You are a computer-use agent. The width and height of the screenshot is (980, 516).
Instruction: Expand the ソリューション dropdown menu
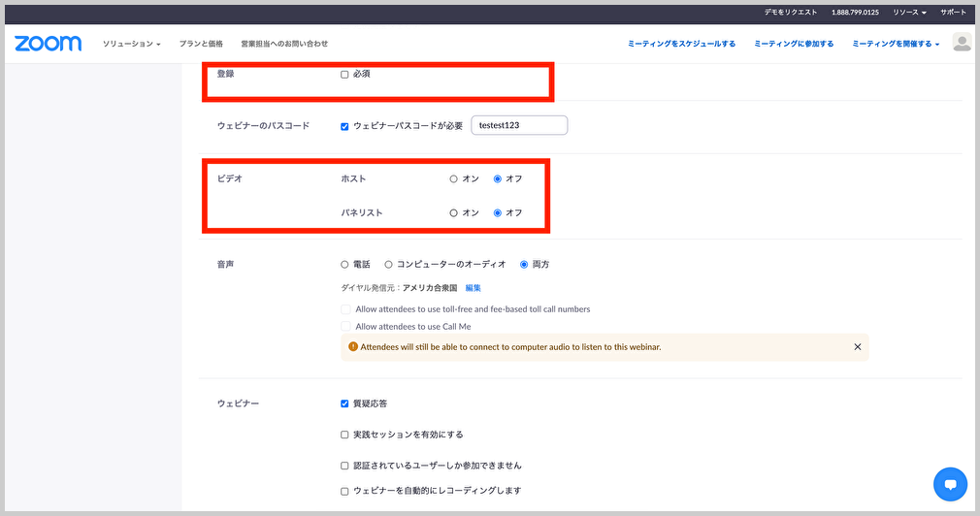132,44
